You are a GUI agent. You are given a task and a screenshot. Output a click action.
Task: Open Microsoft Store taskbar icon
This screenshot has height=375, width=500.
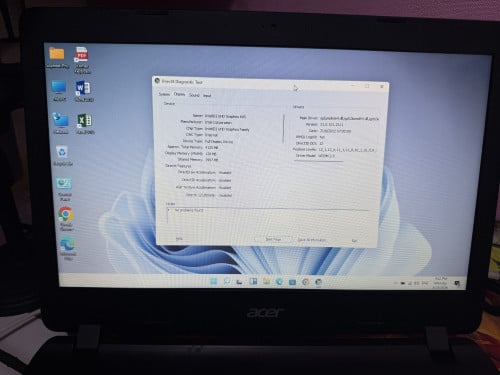292,282
